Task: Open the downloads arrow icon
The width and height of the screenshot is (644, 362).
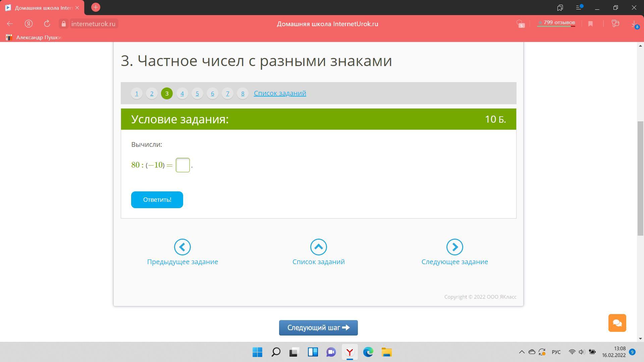Action: pos(634,24)
